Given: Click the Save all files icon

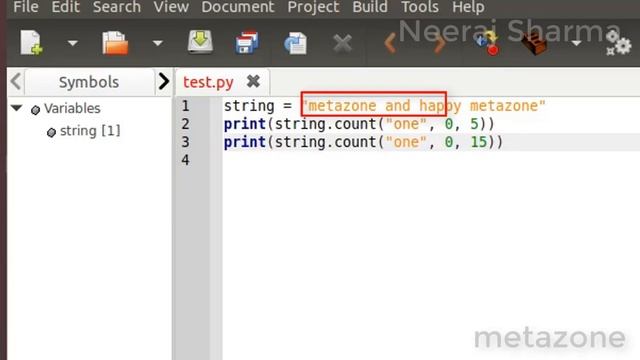Looking at the screenshot, I should pyautogui.click(x=247, y=42).
